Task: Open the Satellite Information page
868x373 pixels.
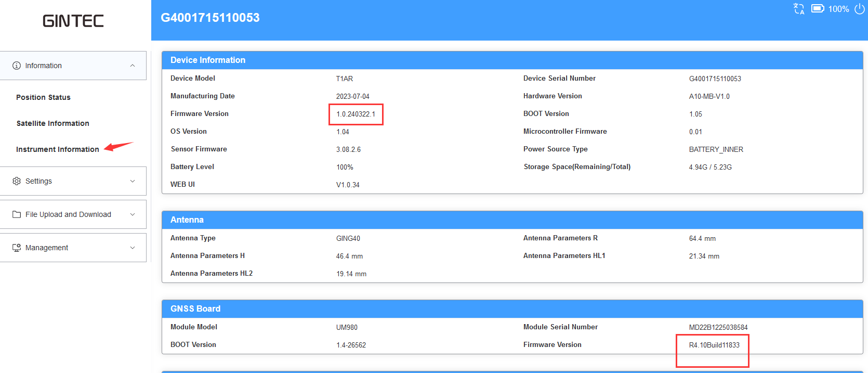Action: click(x=52, y=123)
